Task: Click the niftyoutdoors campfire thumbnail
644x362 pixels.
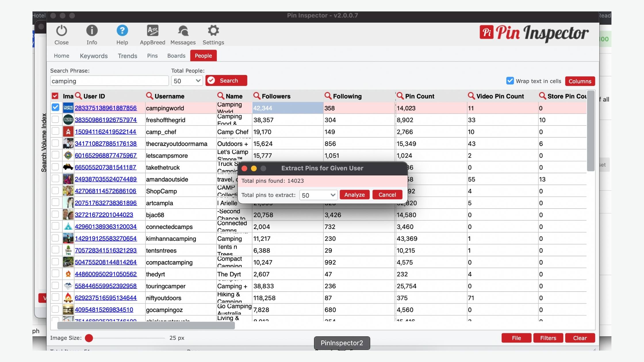Action: (68, 298)
